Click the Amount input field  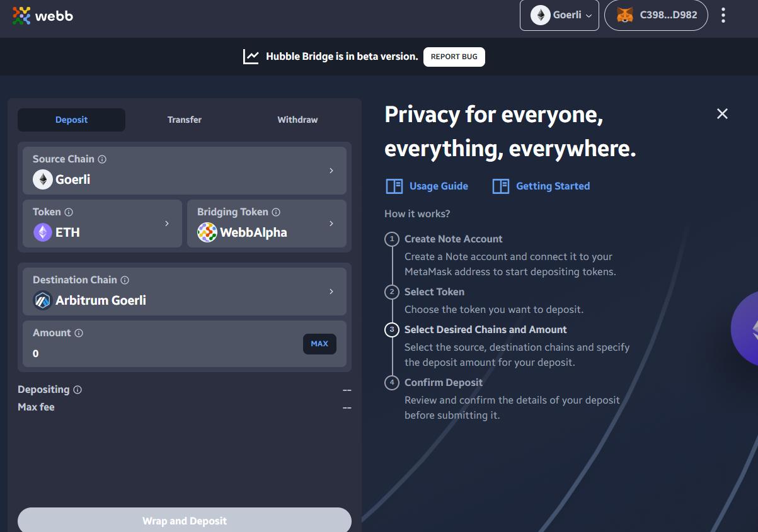click(158, 353)
